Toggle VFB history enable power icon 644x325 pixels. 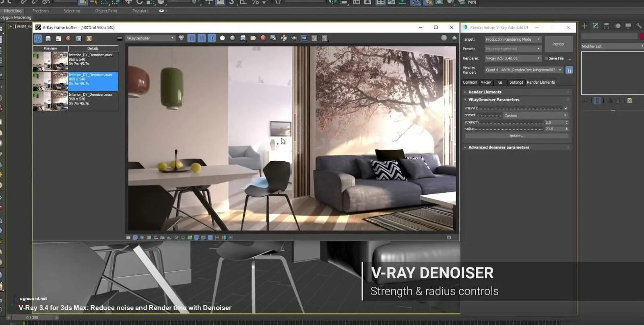(38, 39)
